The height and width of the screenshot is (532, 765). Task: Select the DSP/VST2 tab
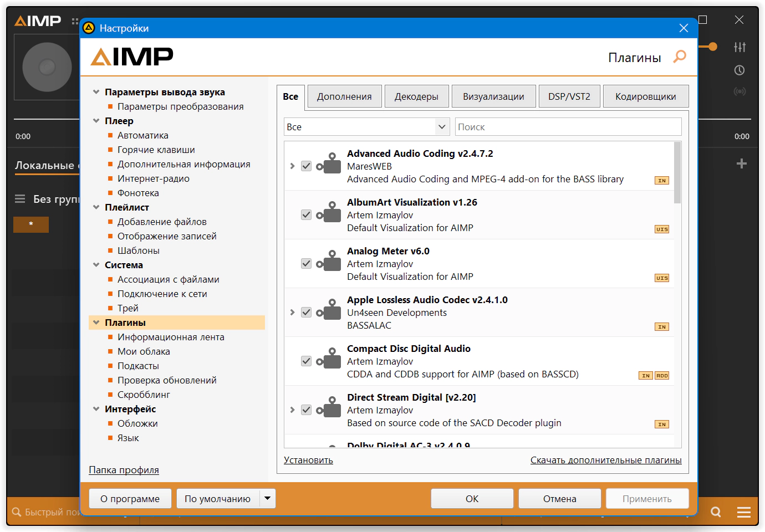(x=569, y=96)
